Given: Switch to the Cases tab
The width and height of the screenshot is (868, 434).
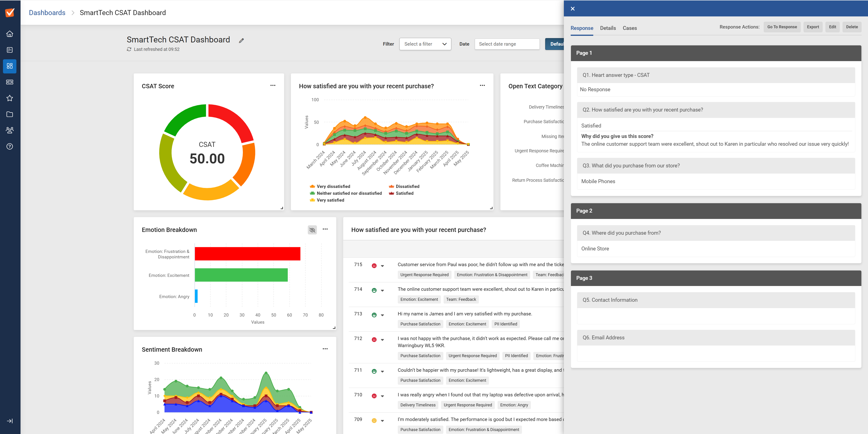Looking at the screenshot, I should [x=629, y=28].
